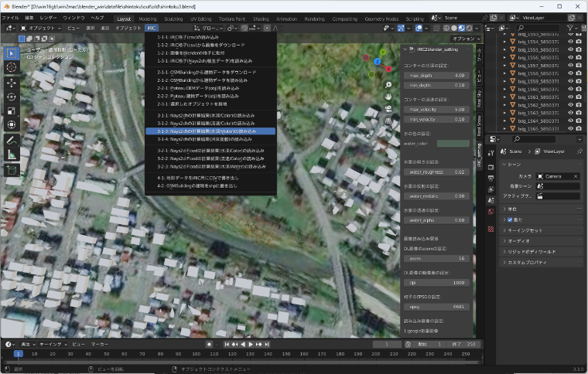Viewport: 588px width, 374px height.
Task: Select the Cursor tool in the left toolbar
Action: [x=12, y=67]
